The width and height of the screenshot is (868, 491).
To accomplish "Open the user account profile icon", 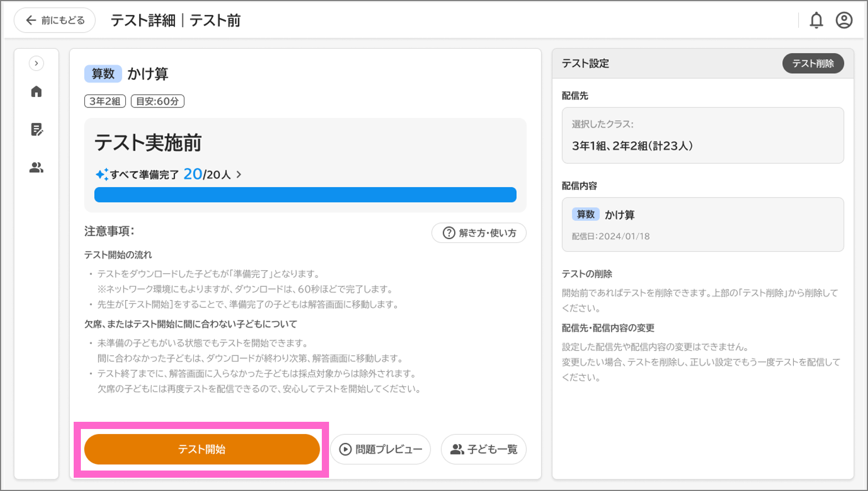I will (x=844, y=20).
